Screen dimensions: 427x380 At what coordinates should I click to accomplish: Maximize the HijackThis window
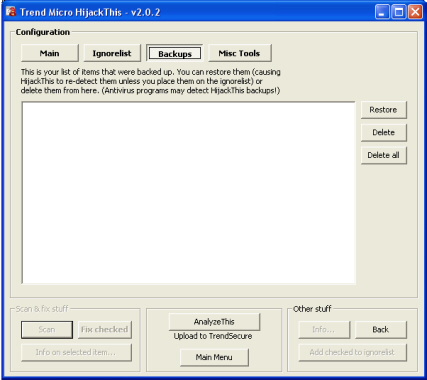click(399, 12)
